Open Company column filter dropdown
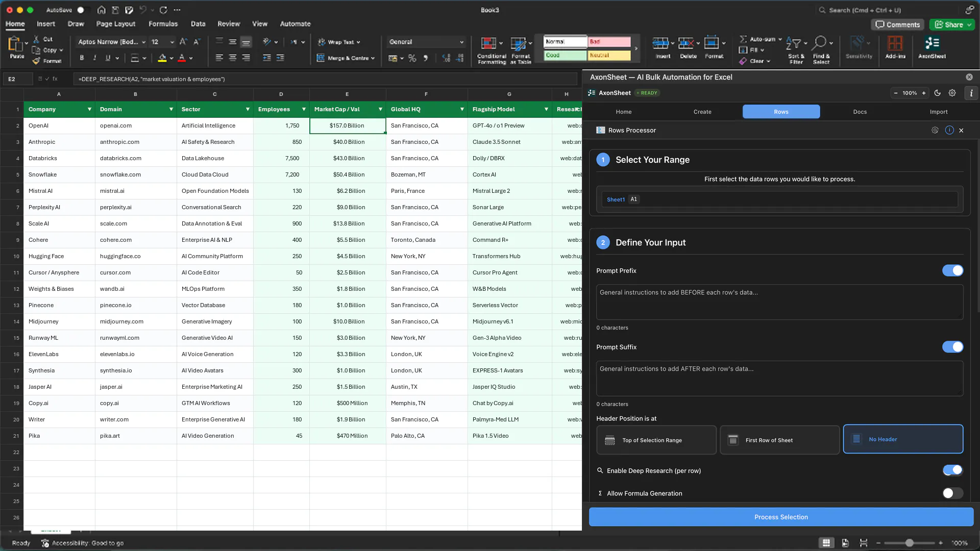This screenshot has height=551, width=980. [89, 109]
